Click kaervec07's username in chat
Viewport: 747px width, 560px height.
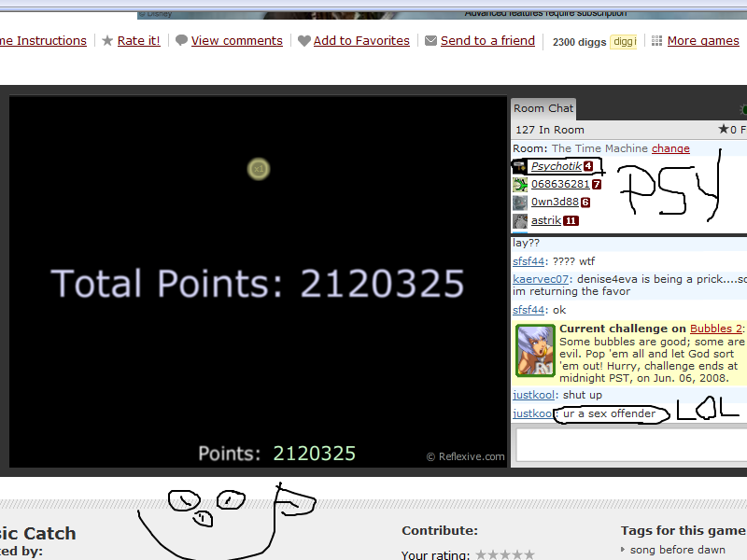[x=541, y=279]
